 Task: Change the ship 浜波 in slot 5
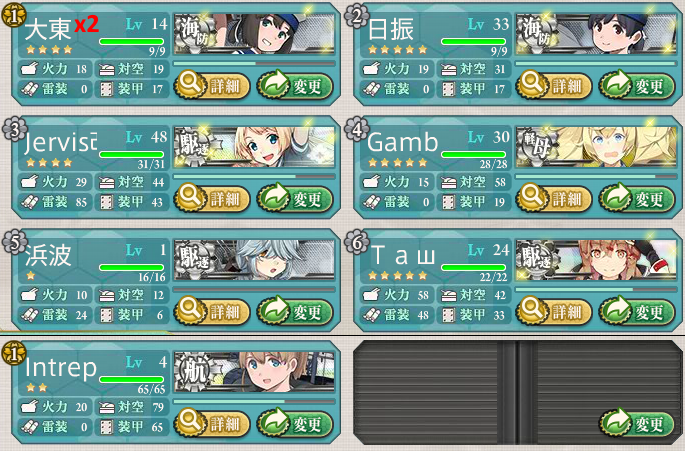[295, 311]
